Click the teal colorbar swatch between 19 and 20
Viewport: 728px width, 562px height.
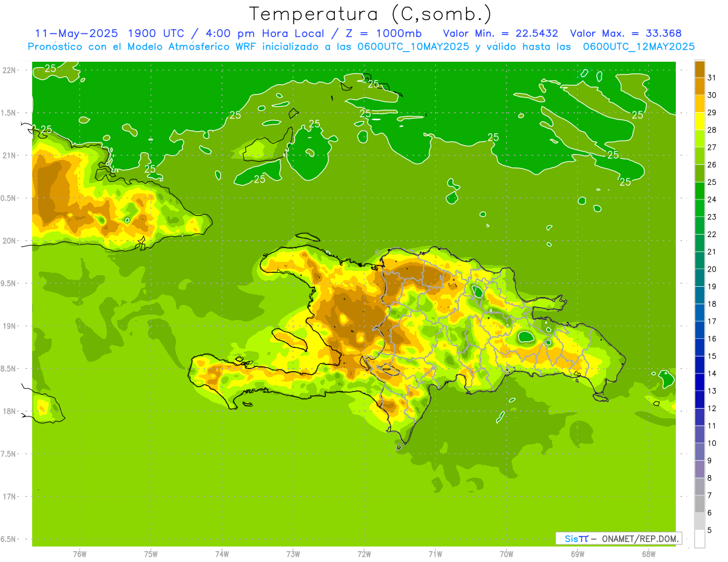699,278
